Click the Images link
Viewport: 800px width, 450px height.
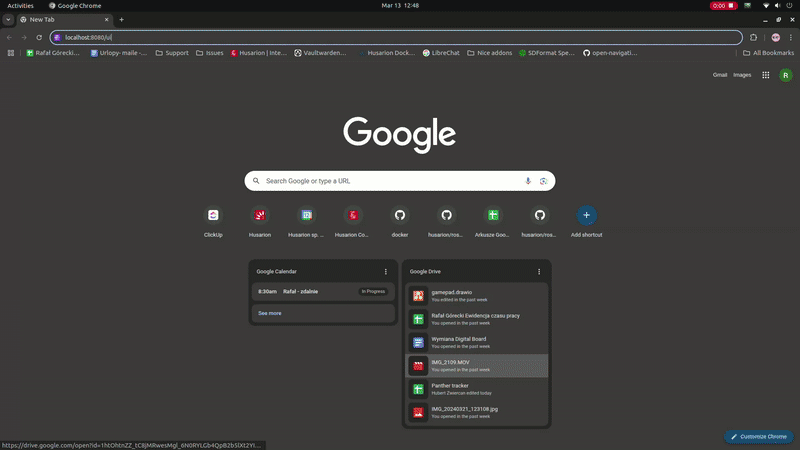coord(742,75)
